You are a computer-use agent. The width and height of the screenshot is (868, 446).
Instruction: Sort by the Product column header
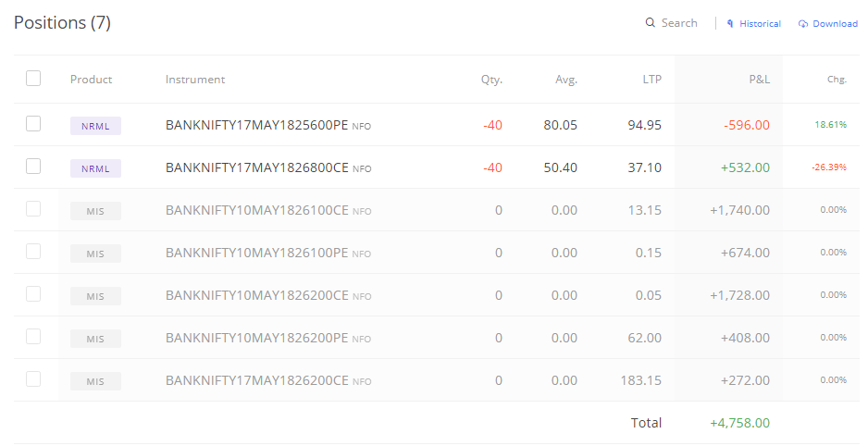91,80
